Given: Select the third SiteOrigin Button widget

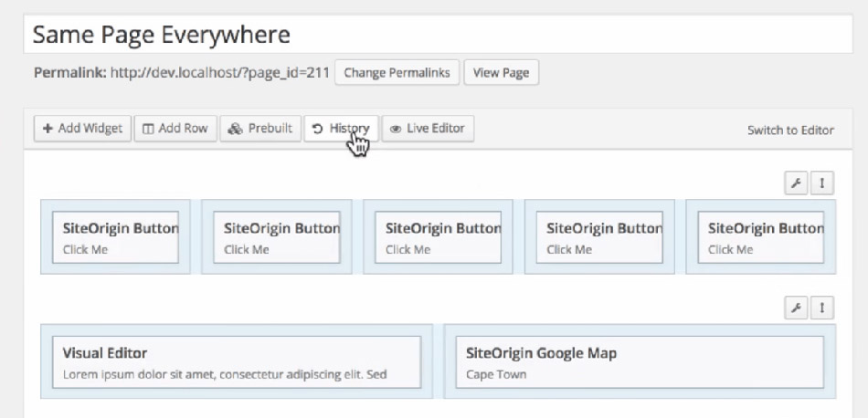Looking at the screenshot, I should pos(438,236).
